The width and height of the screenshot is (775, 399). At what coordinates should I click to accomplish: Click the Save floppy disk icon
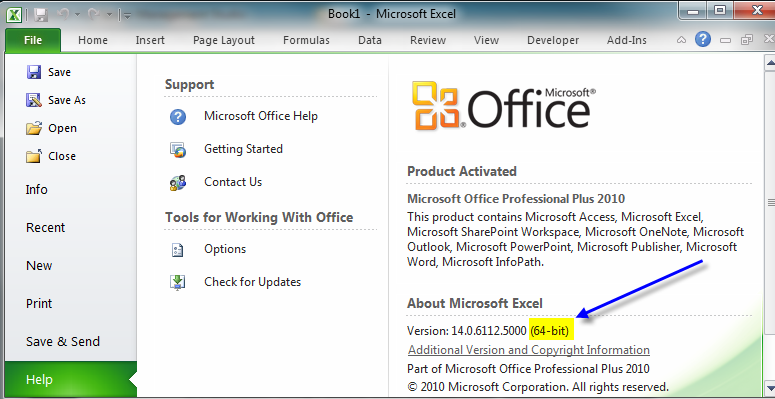(x=34, y=72)
